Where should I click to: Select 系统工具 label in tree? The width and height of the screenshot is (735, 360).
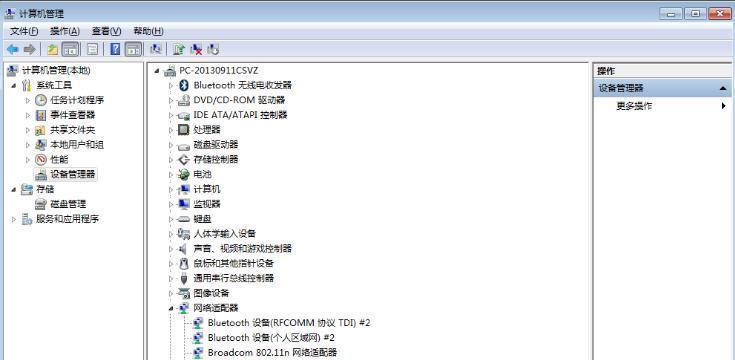(x=54, y=85)
